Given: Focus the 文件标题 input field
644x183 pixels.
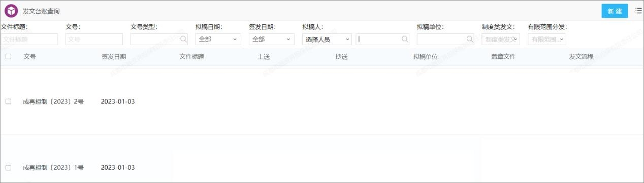Looking at the screenshot, I should (29, 39).
